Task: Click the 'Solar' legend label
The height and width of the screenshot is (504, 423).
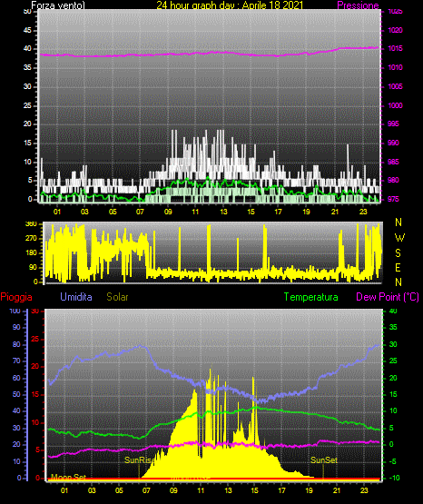Action: [117, 297]
